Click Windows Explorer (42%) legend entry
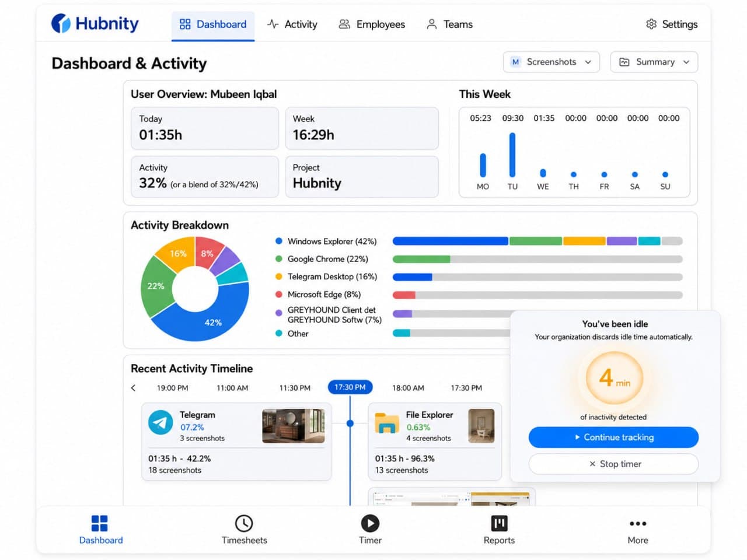The image size is (747, 560). (x=326, y=242)
